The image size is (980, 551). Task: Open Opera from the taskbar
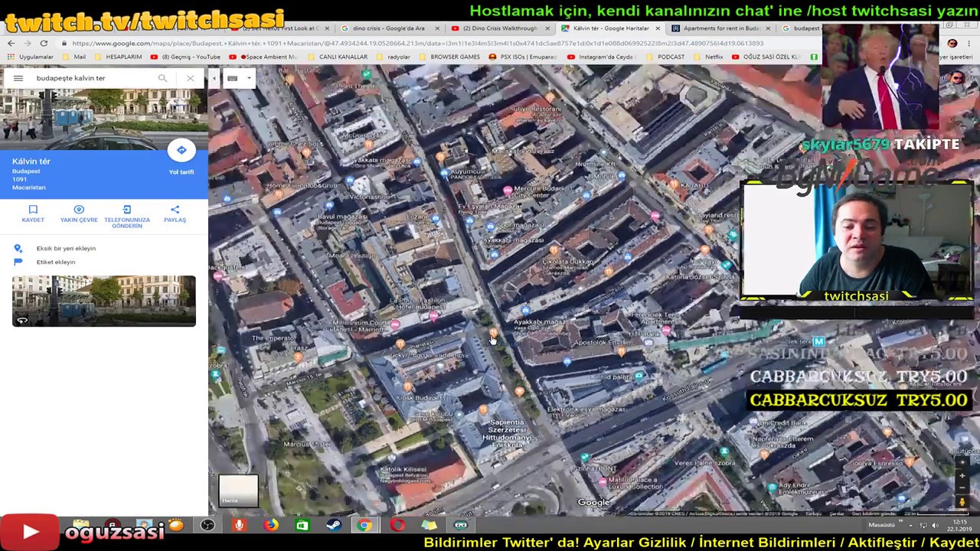(397, 525)
